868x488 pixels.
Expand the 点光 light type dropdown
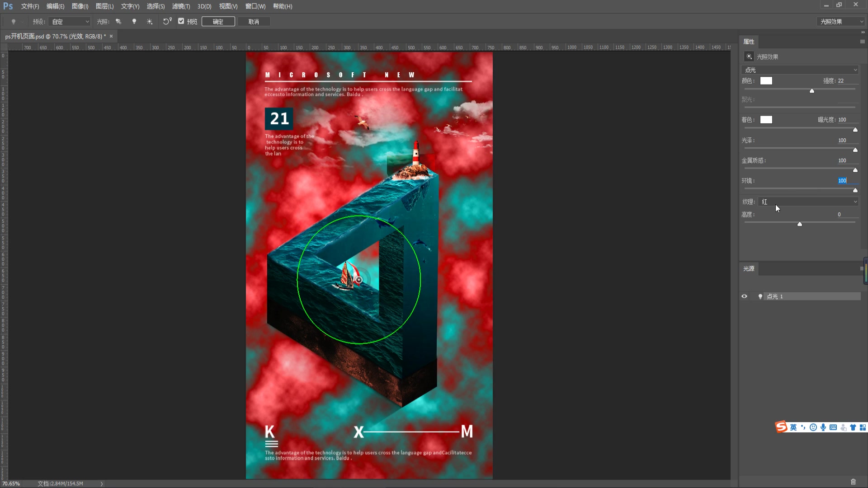pyautogui.click(x=800, y=70)
